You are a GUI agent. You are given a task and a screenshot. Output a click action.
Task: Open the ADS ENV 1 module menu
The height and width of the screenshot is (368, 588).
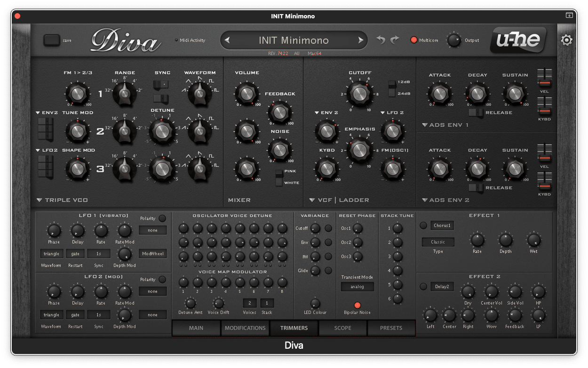[445, 125]
